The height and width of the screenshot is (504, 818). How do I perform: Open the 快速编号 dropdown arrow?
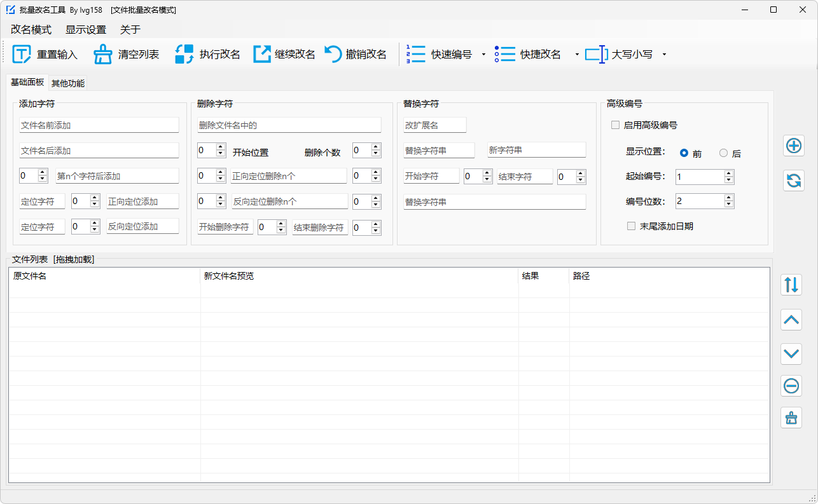click(483, 54)
